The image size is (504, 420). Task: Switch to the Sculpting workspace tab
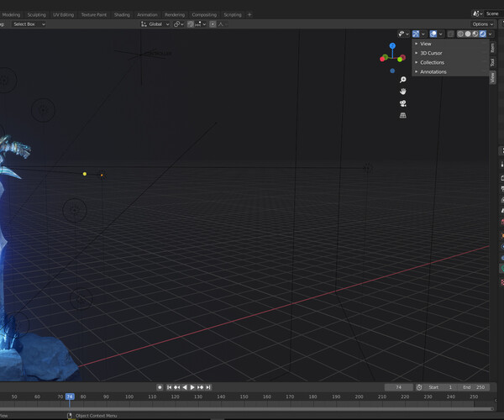(x=36, y=15)
